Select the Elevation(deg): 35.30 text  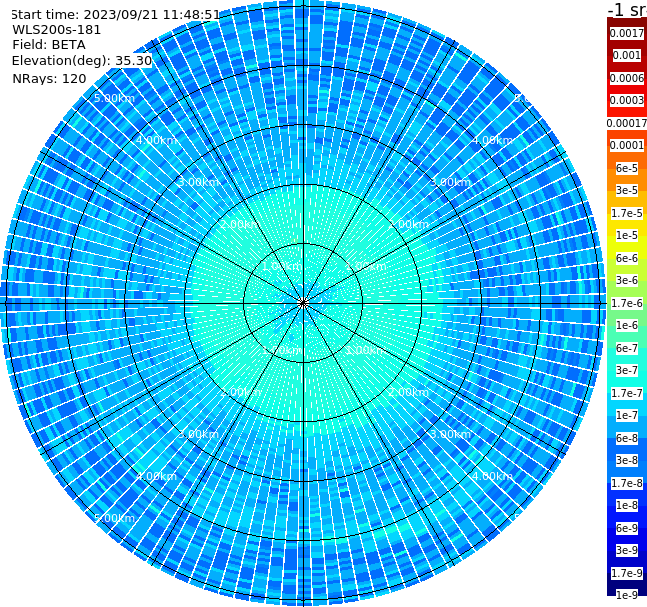click(82, 61)
